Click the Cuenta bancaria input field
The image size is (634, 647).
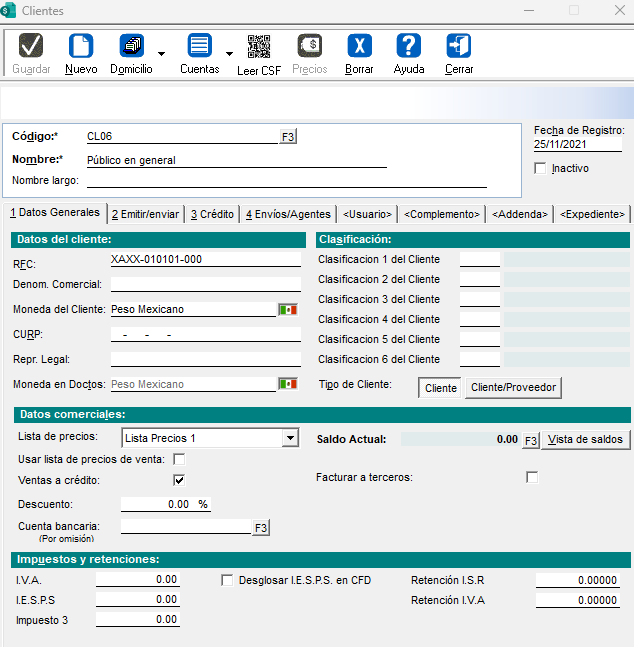coord(186,527)
